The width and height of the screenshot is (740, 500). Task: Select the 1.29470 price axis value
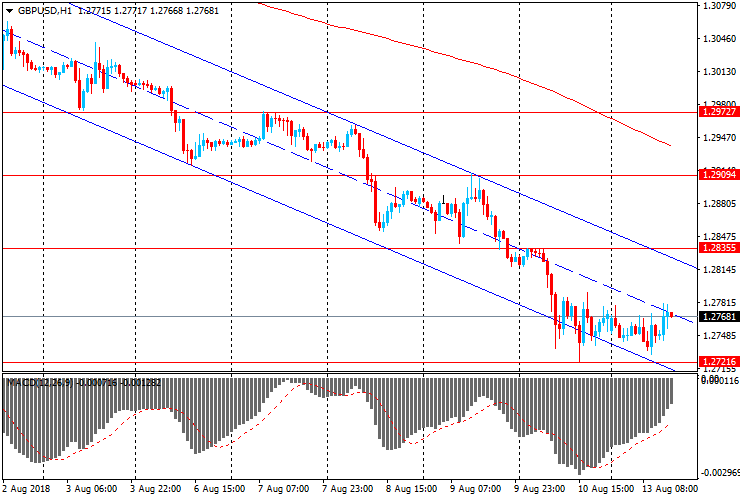pyautogui.click(x=719, y=137)
